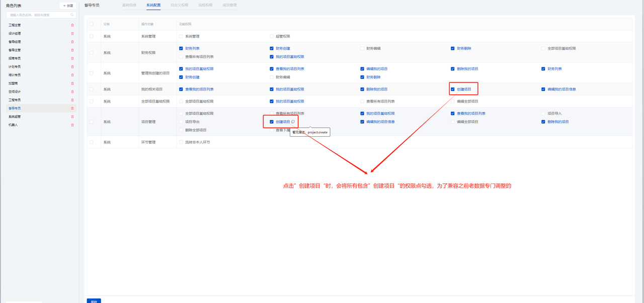Delete the selected 督导专员 role via its trash icon

(72, 108)
